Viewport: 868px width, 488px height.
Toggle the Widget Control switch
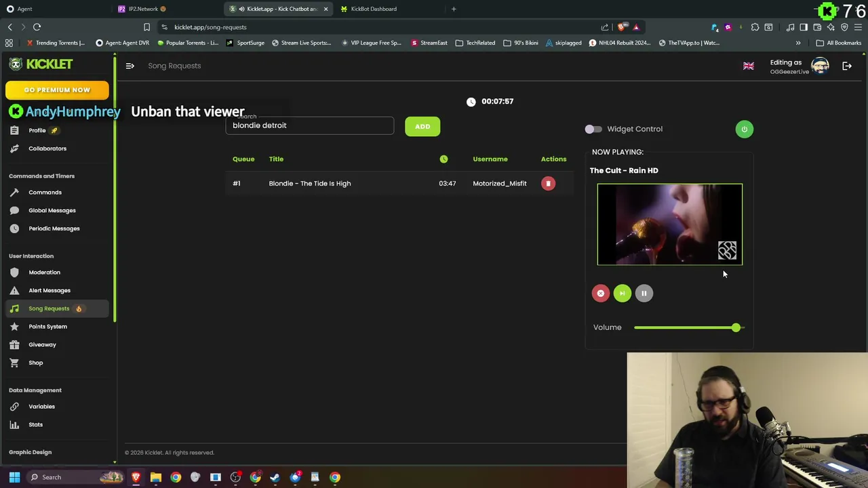[593, 129]
